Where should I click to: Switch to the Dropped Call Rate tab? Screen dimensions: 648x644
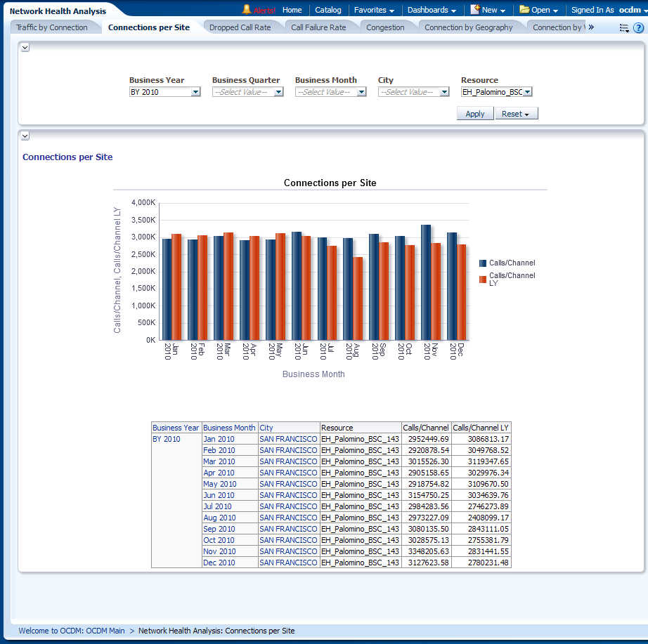tap(240, 27)
